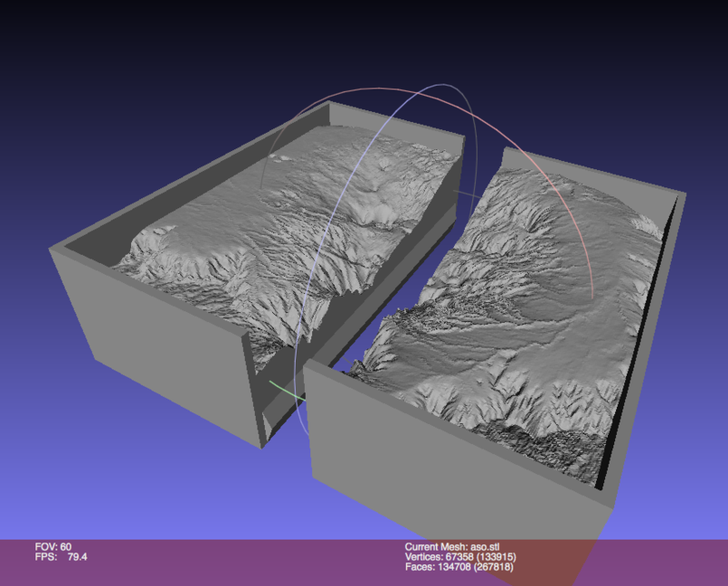The image size is (728, 586).
Task: Click the Vertices: 67358 (133915) text
Action: [460, 557]
